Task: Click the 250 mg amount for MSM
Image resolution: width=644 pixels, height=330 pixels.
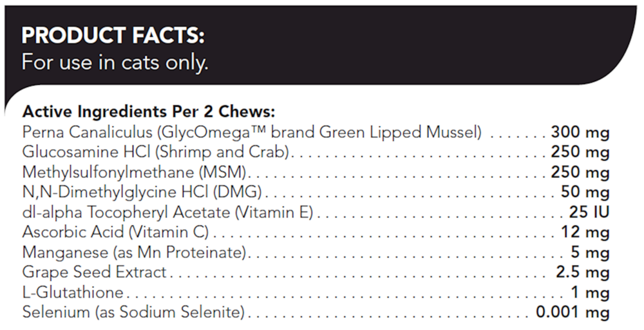Action: (x=580, y=173)
